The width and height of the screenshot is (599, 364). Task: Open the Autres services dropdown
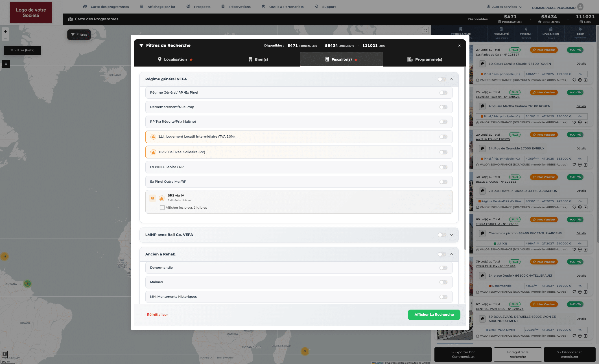pyautogui.click(x=504, y=7)
